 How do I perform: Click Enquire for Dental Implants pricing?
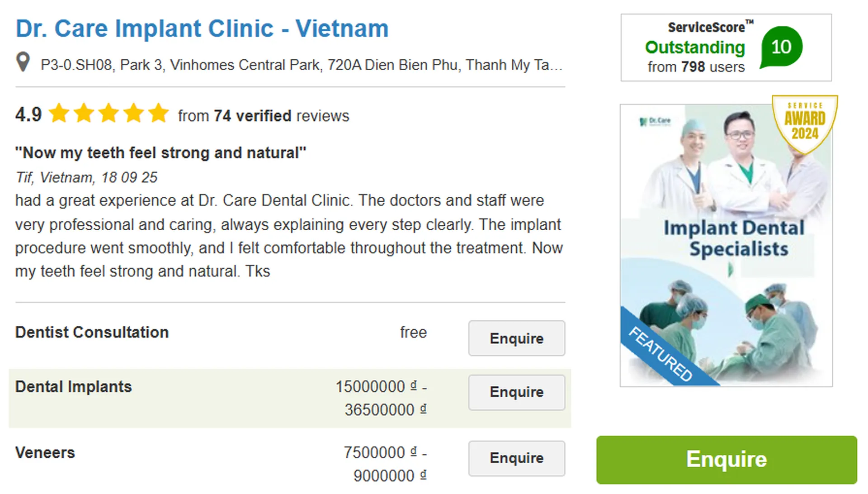pos(516,392)
